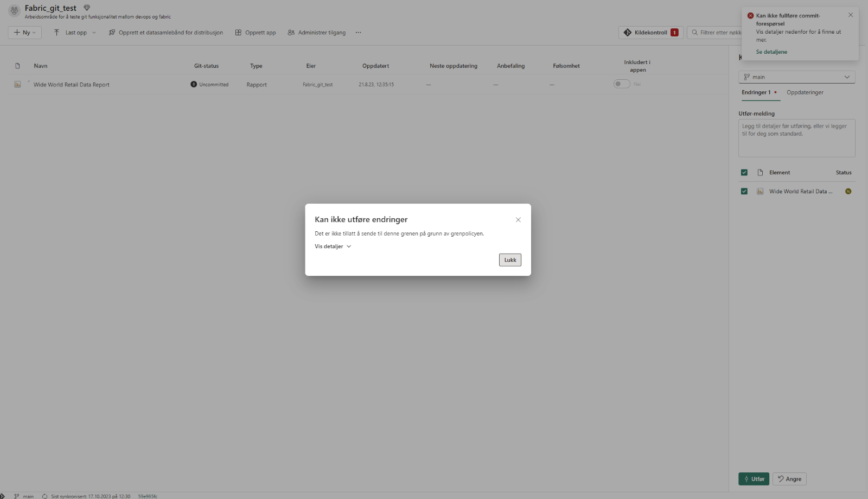Viewport: 868px width, 499px height.
Task: Close the 'Kan ikke utføre endringer' dialog with X
Action: point(518,220)
